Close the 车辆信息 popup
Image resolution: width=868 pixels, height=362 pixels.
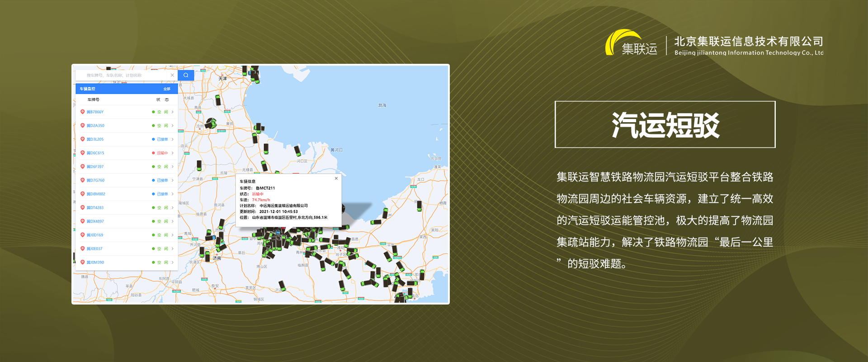336,178
